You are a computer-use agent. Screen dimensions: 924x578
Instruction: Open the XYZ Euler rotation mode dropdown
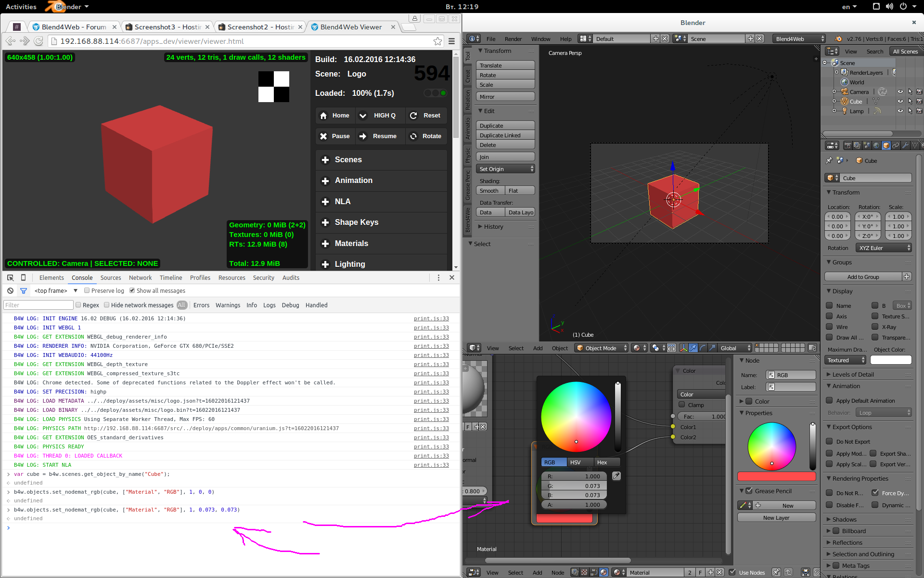coord(883,248)
